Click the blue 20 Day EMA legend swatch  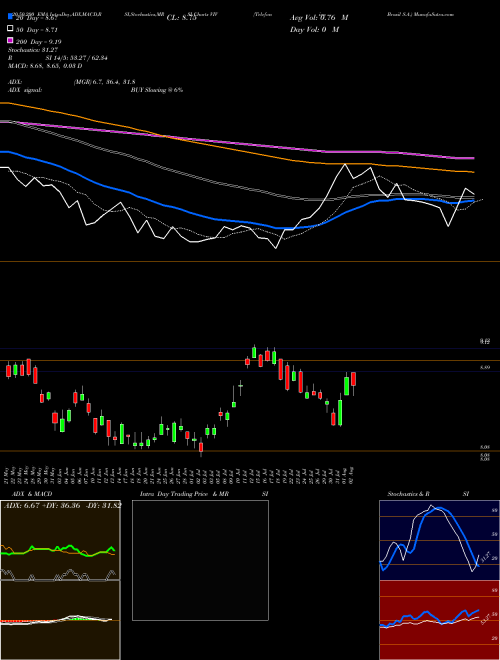(11, 18)
